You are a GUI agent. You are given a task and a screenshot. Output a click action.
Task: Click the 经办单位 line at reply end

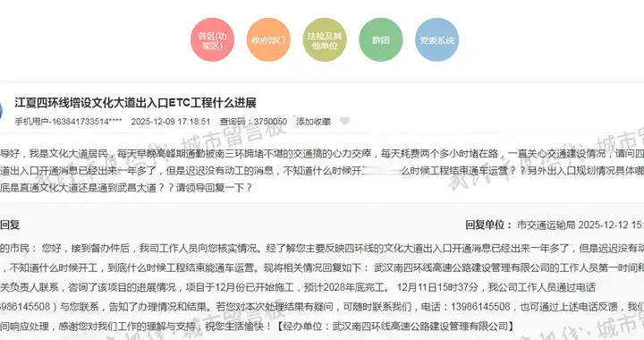click(396, 327)
